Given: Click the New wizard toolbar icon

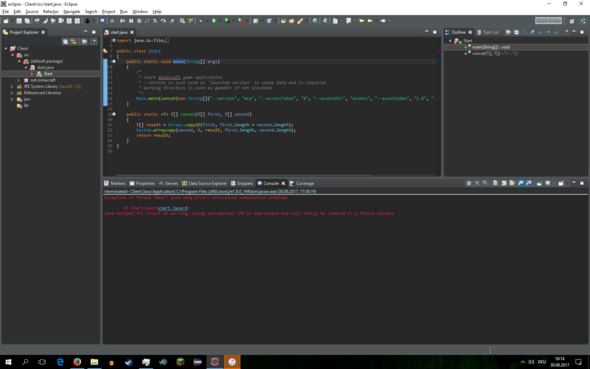Looking at the screenshot, I should tap(6, 21).
